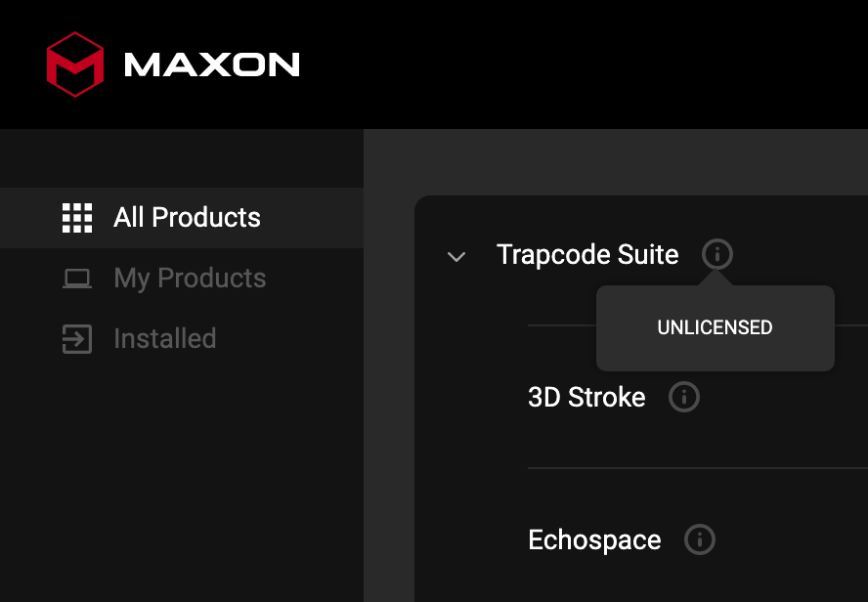Click the My Products laptop icon

[77, 279]
